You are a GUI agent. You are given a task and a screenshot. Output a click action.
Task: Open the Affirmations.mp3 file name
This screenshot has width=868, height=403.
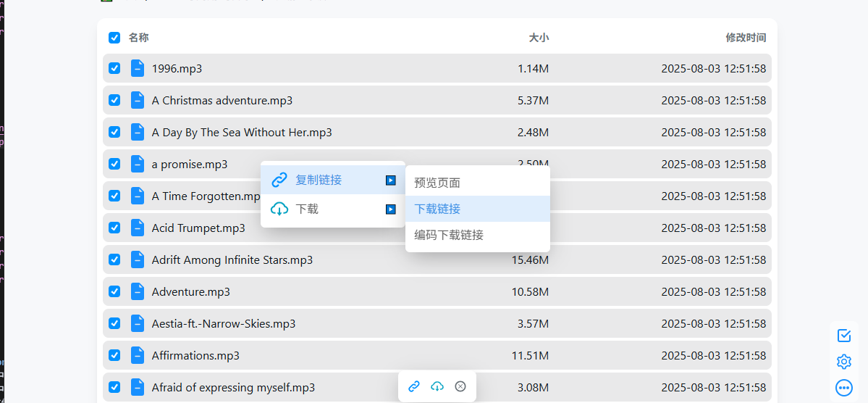(195, 355)
